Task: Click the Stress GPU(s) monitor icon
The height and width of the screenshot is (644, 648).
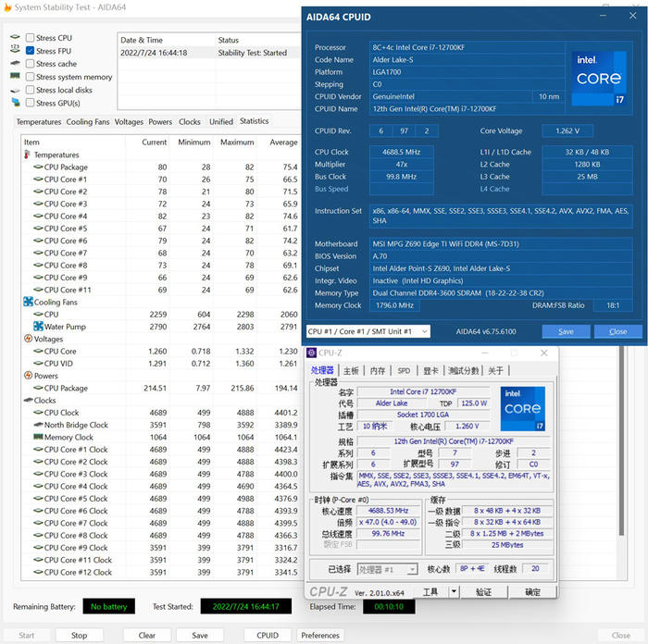Action: pos(16,102)
